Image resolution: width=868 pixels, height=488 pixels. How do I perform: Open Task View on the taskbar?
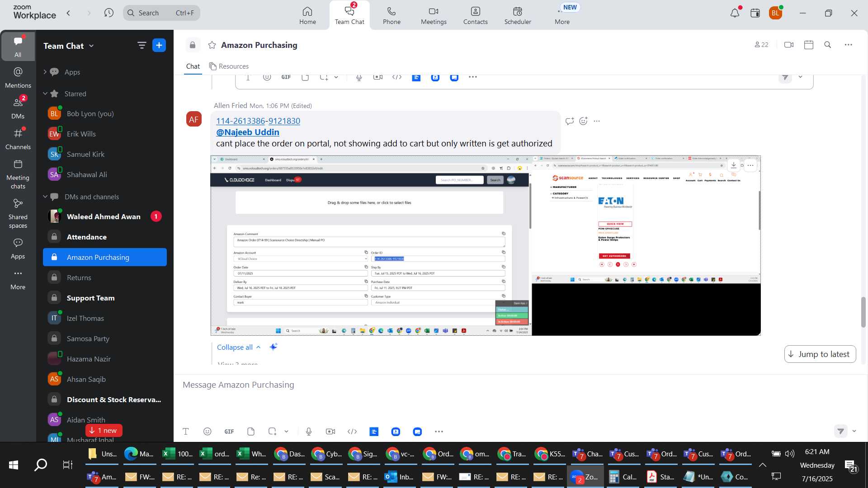click(67, 465)
